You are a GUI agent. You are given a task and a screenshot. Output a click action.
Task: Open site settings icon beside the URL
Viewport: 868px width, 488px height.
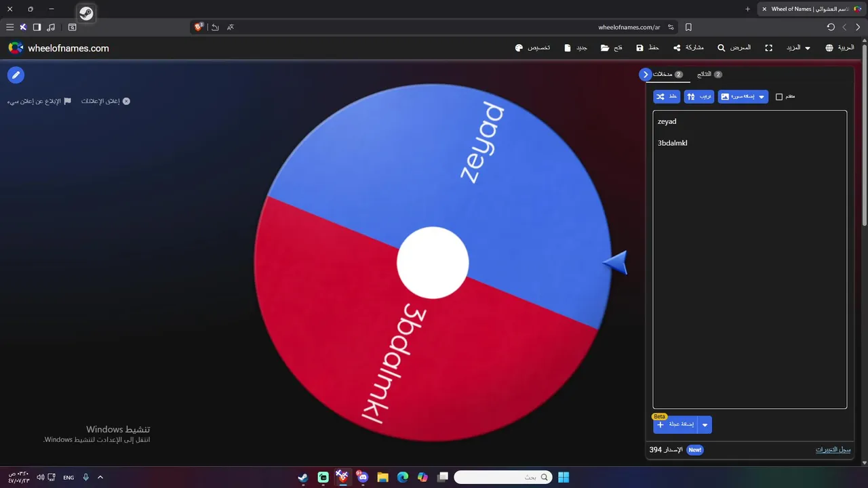click(x=671, y=27)
